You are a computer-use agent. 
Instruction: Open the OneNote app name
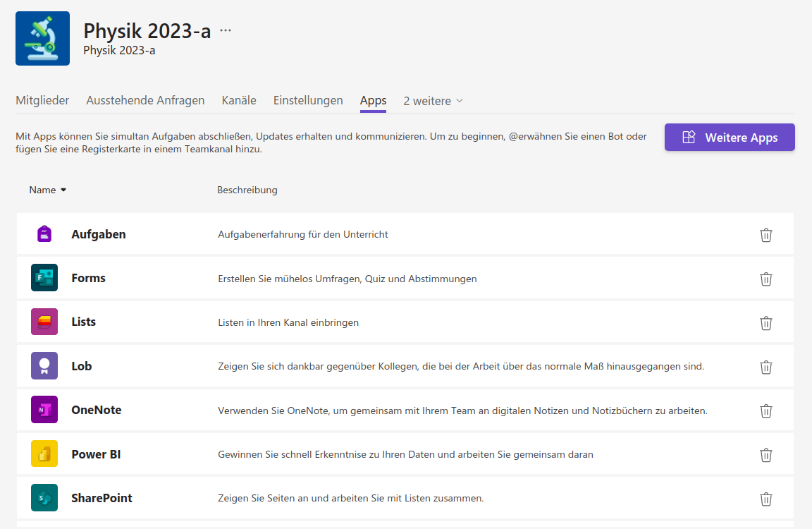click(97, 410)
